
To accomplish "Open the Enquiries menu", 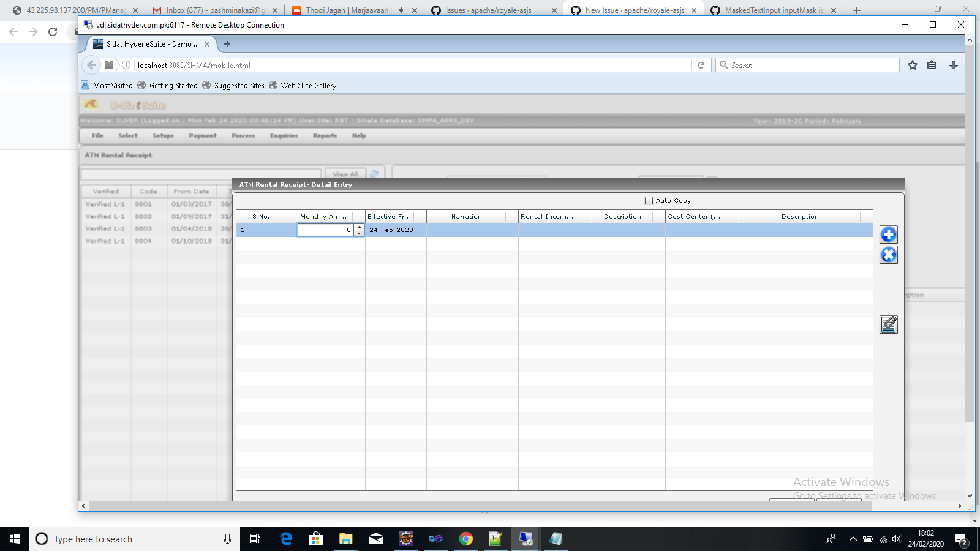I will [x=284, y=136].
